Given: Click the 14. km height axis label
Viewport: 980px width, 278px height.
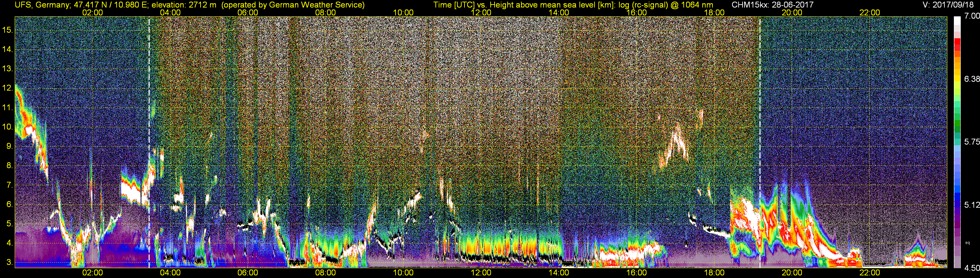Looking at the screenshot, I should tap(8, 49).
